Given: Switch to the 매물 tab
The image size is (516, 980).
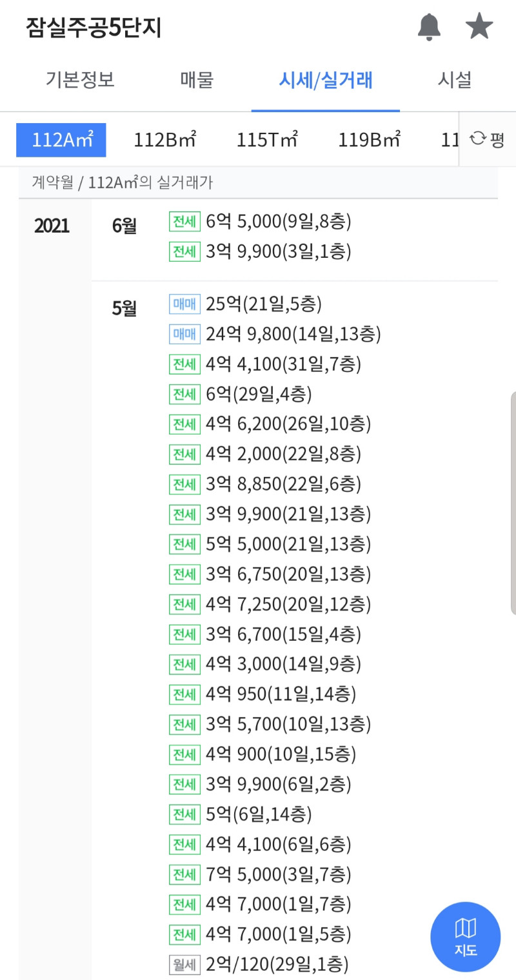Looking at the screenshot, I should pyautogui.click(x=197, y=81).
